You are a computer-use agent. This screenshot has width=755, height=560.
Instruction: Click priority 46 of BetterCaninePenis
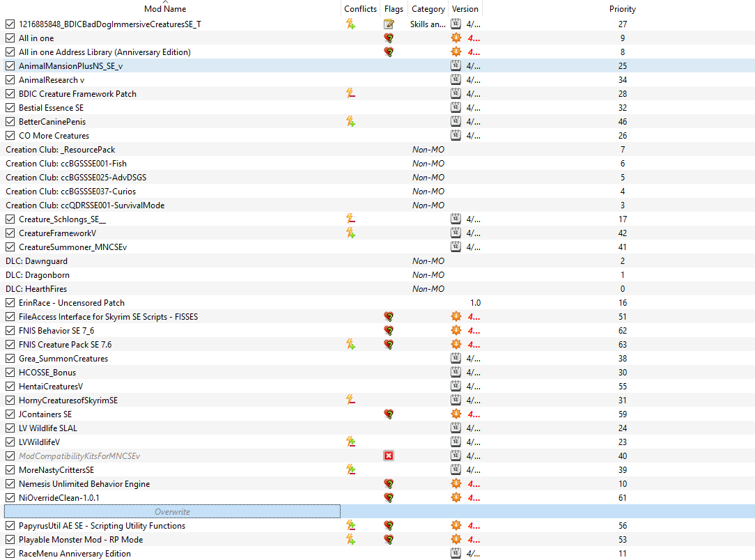pyautogui.click(x=623, y=122)
